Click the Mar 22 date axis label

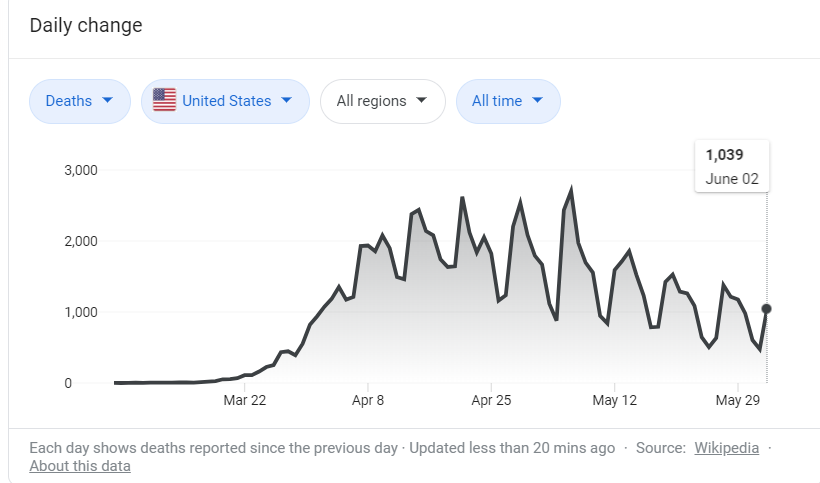[x=245, y=400]
